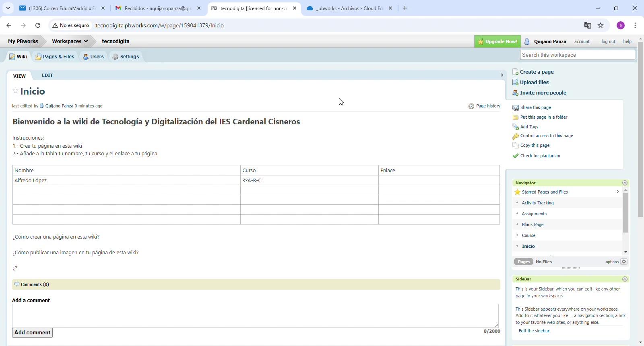Click the Create a page icon
The height and width of the screenshot is (346, 644).
(x=515, y=72)
